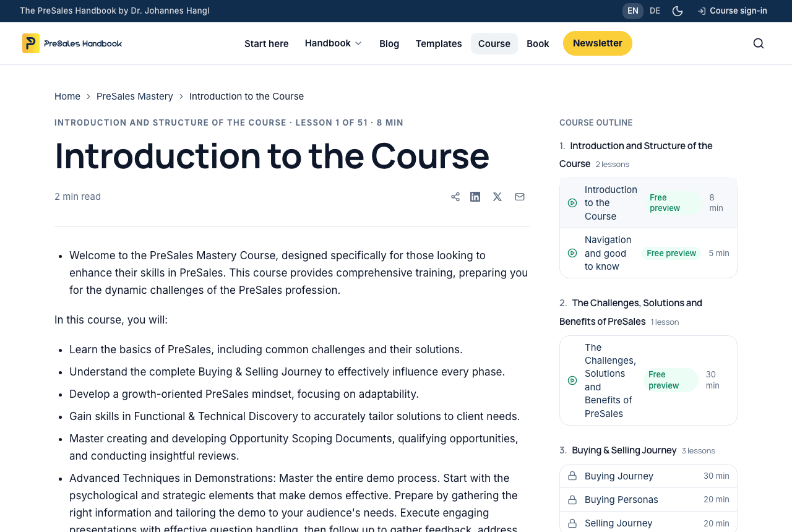
Task: Share the lesson on LinkedIn
Action: (x=475, y=197)
